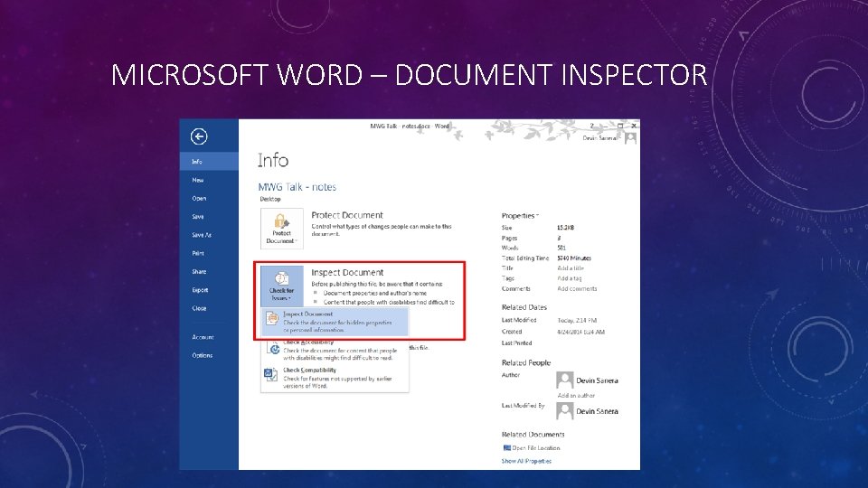The height and width of the screenshot is (488, 868).
Task: Choose Check Accessibility from the menu
Action: tap(335, 350)
